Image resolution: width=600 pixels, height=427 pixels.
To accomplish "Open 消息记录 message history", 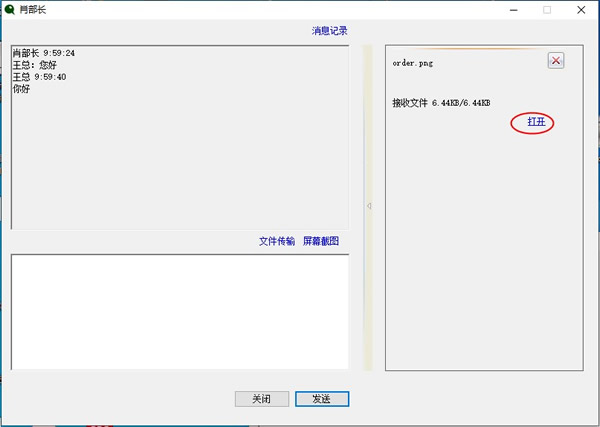I will [330, 31].
